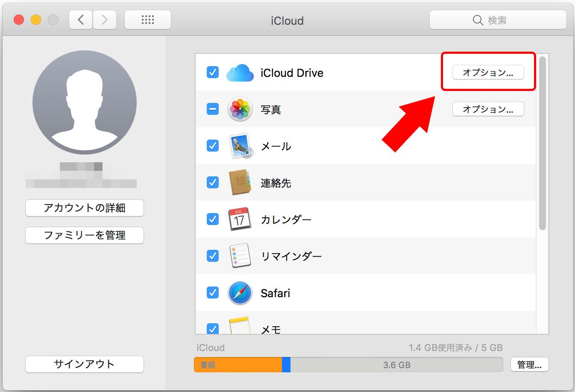
Task: Uncheck the リマインダー checkbox
Action: tap(213, 256)
